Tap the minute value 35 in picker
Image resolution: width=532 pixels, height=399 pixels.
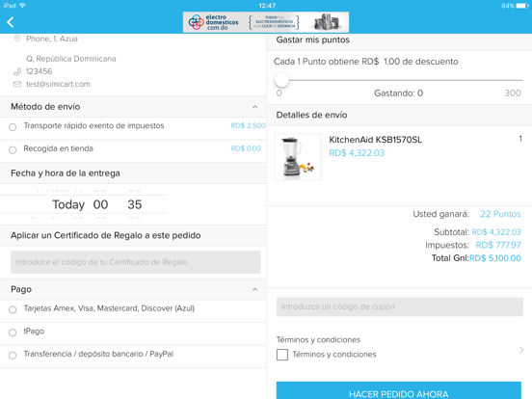click(135, 204)
